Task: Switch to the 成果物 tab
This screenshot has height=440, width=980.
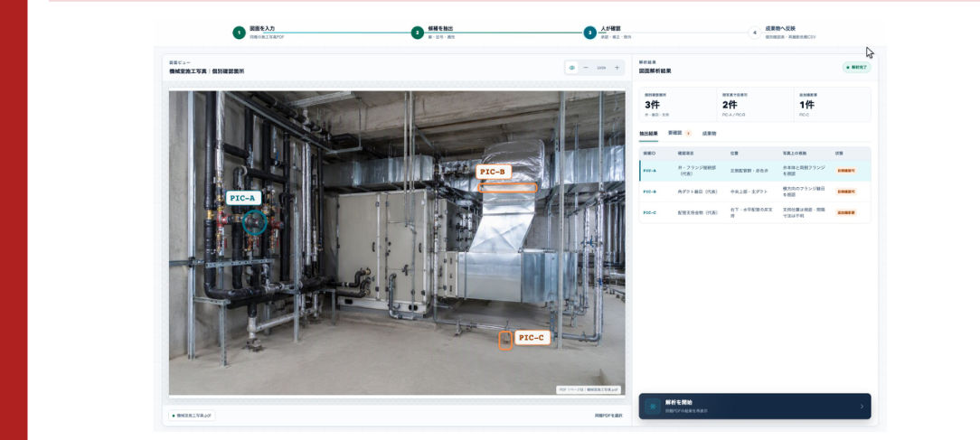Action: (709, 133)
